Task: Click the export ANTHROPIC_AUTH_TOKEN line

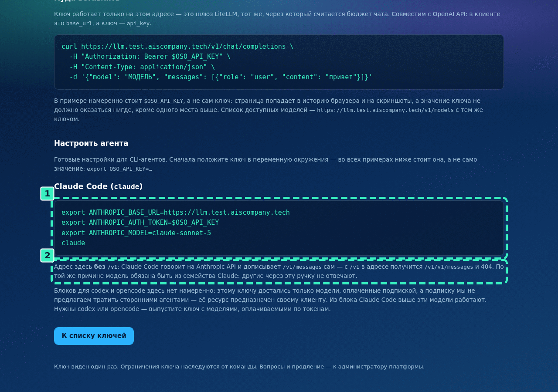Action: pos(140,223)
